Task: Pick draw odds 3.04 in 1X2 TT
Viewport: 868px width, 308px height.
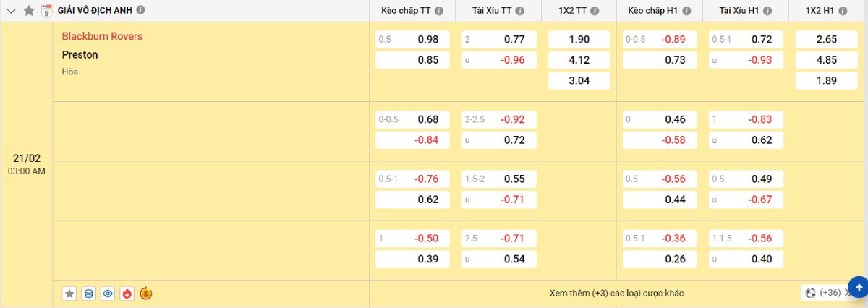Action: point(579,81)
